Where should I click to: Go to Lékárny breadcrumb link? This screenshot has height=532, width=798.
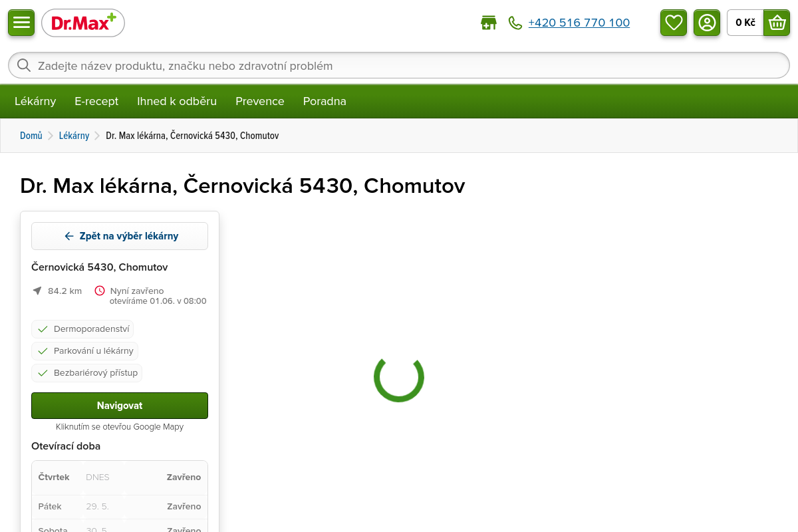pos(74,136)
